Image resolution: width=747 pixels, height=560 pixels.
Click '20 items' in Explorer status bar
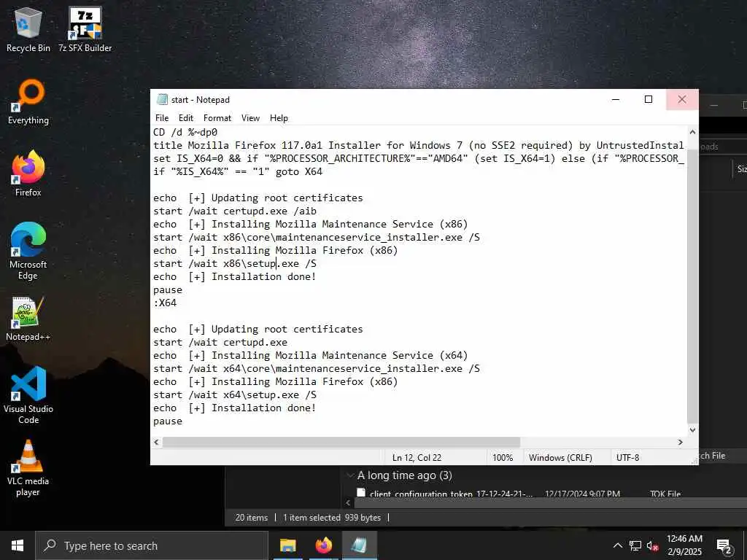(x=251, y=518)
